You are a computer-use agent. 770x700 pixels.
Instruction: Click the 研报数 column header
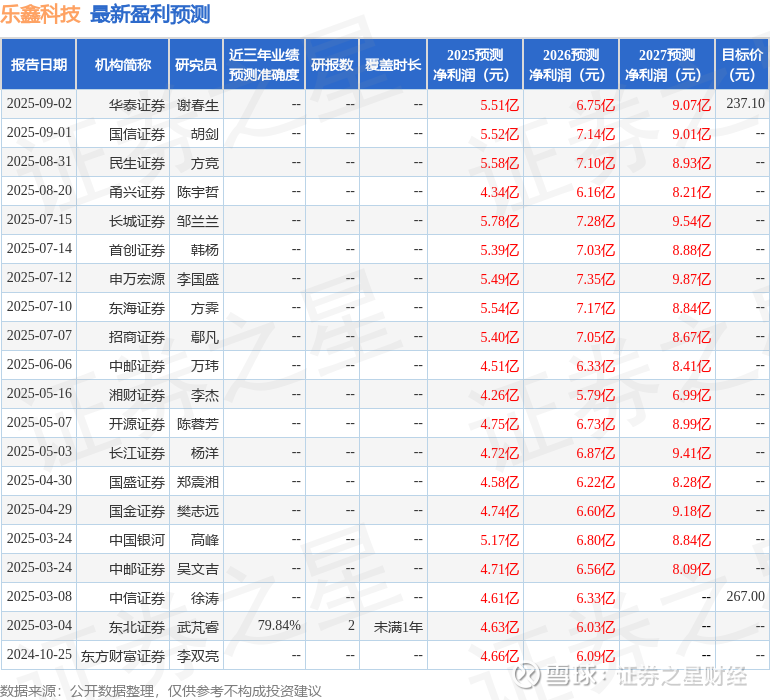[x=332, y=64]
